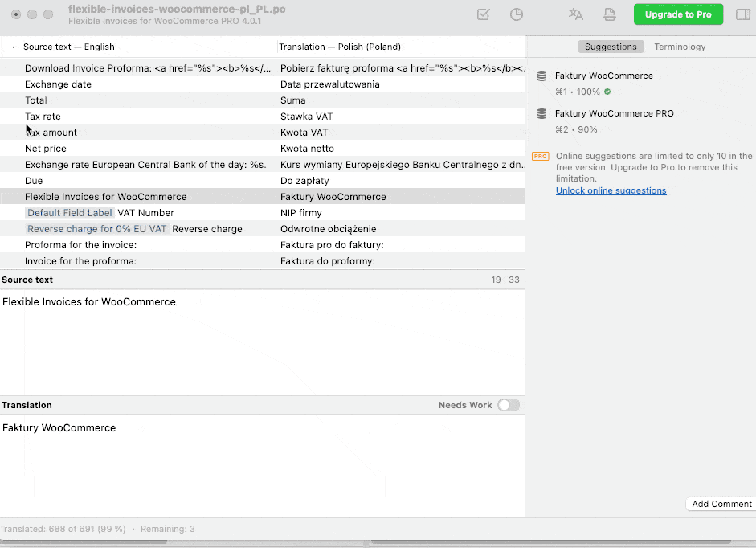Screen dimensions: 756x548
Task: Click the Odwrotne obciążenie translation cell
Action: pos(329,229)
